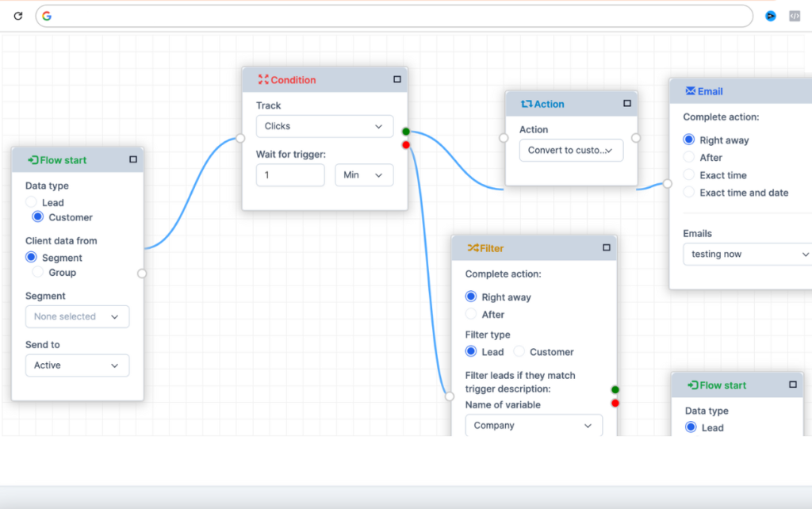Screen dimensions: 812x509
Task: Select Exact time in Email node
Action: pos(689,174)
